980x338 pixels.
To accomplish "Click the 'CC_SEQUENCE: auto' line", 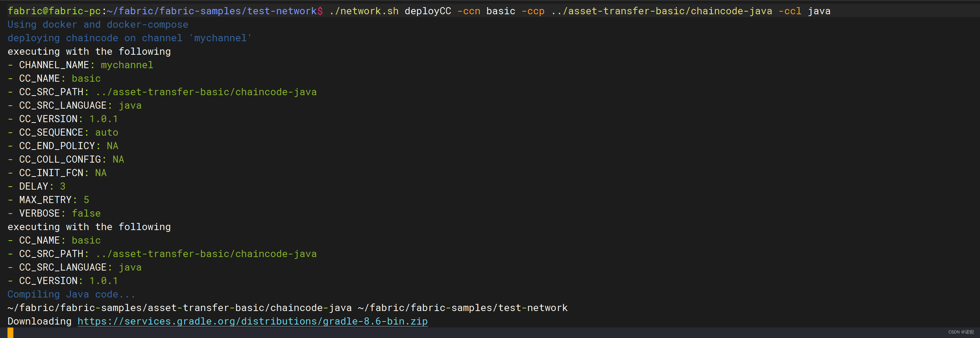I will [63, 132].
